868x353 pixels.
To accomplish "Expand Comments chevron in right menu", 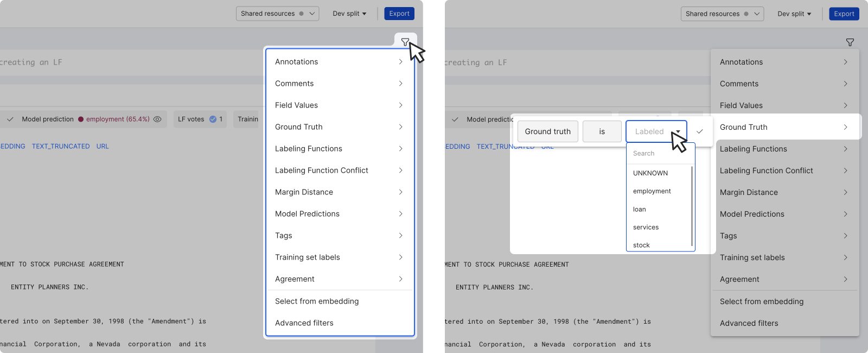I will tap(845, 84).
